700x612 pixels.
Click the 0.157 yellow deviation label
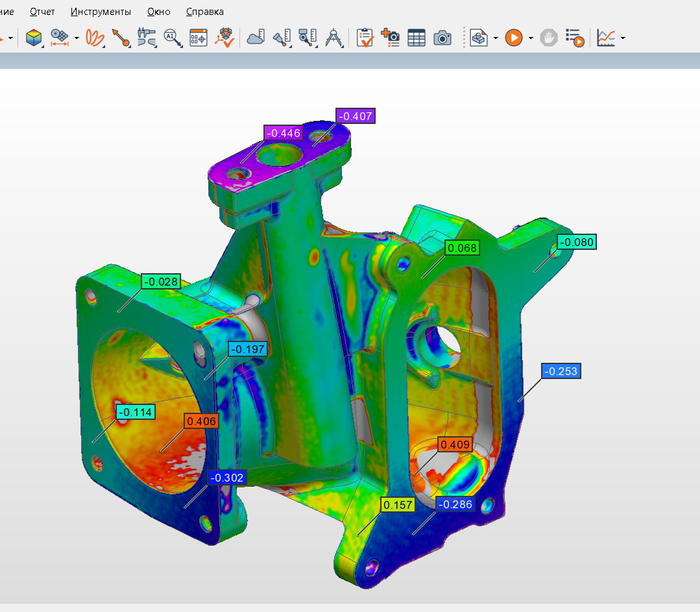coord(398,505)
